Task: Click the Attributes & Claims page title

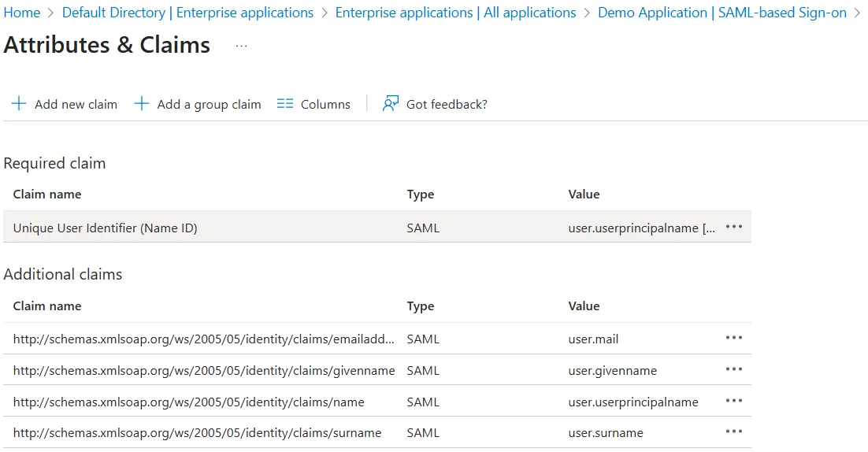Action: tap(107, 45)
